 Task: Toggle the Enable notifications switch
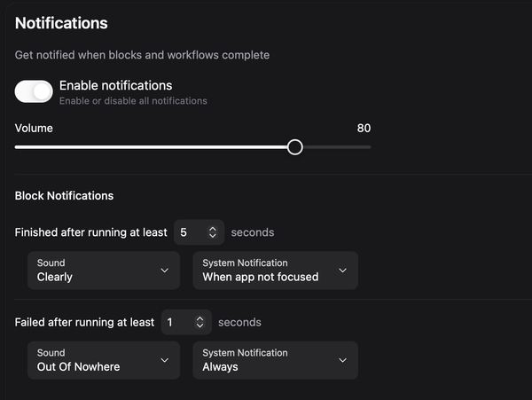tap(34, 91)
